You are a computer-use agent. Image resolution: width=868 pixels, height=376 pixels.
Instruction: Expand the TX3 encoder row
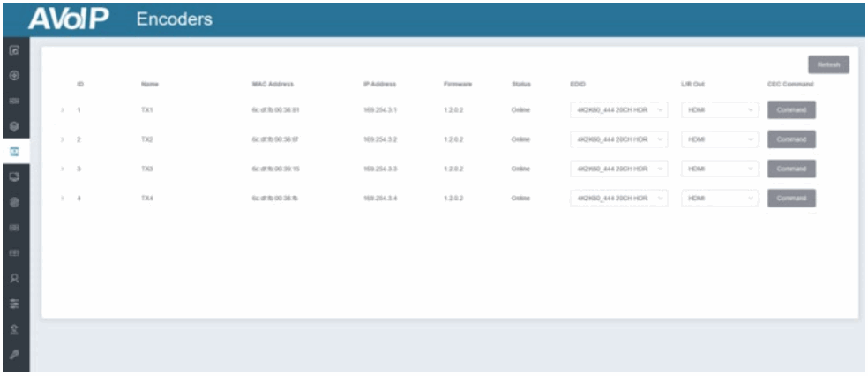coord(62,169)
